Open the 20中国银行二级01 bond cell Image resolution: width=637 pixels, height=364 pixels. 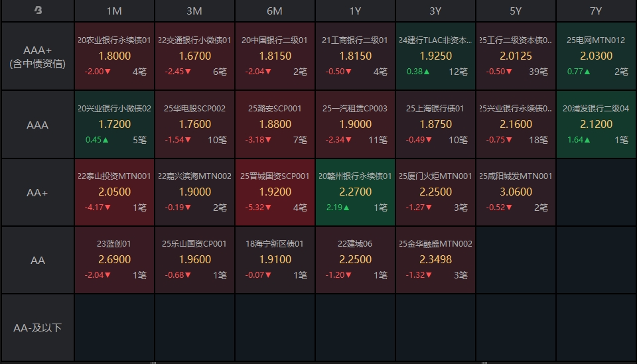coord(275,56)
